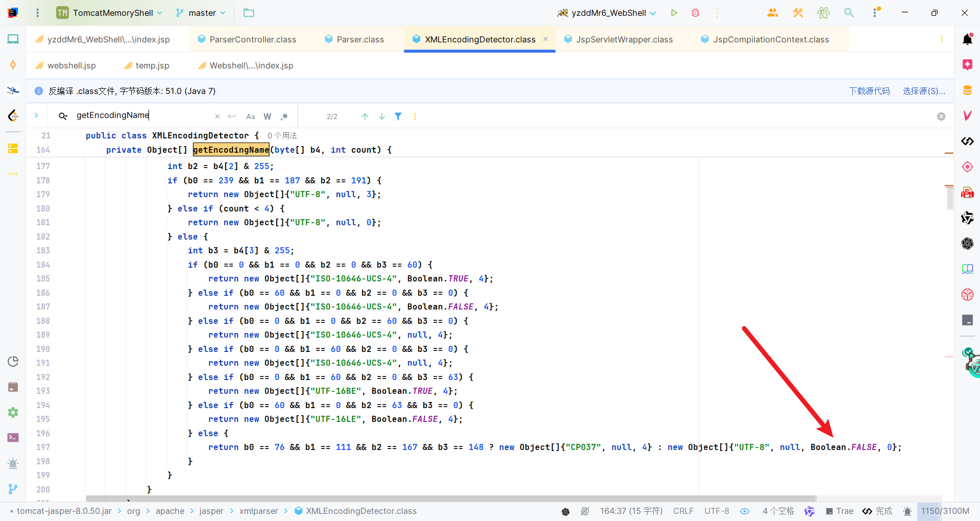Open search filter options funnel
This screenshot has width=980, height=521.
398,116
